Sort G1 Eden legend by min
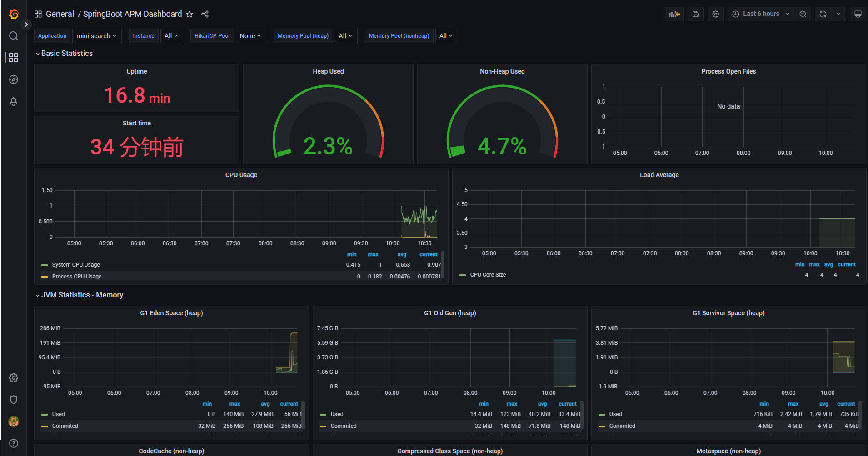The image size is (868, 456). click(x=207, y=404)
